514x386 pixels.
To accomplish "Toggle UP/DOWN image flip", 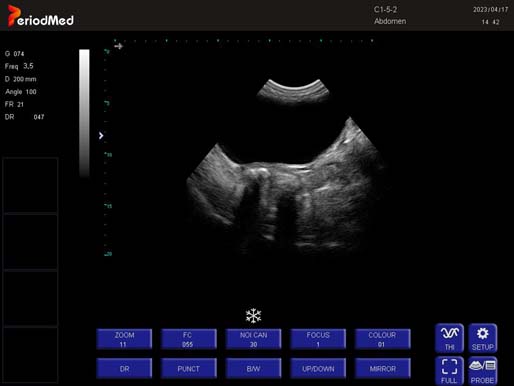I will 318,368.
